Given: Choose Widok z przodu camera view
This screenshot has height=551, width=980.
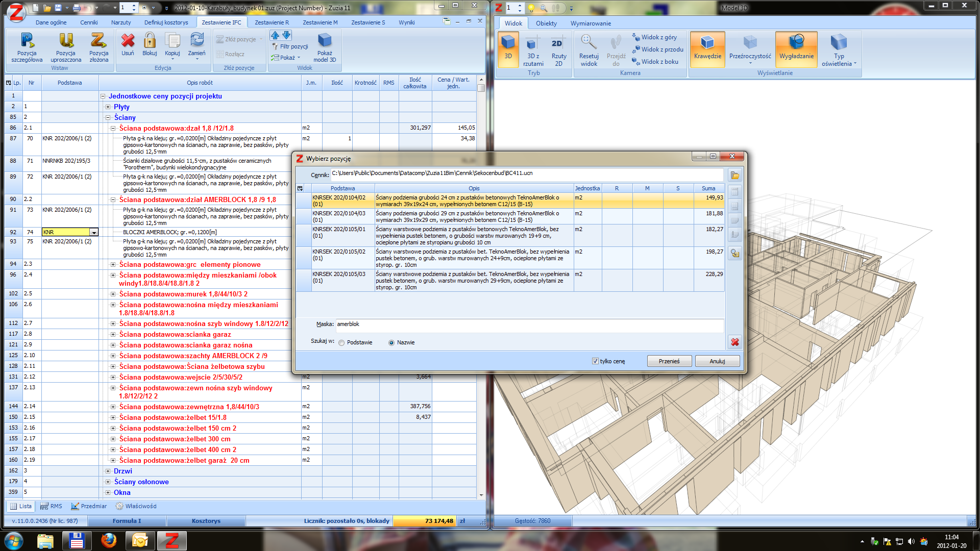Looking at the screenshot, I should 657,49.
